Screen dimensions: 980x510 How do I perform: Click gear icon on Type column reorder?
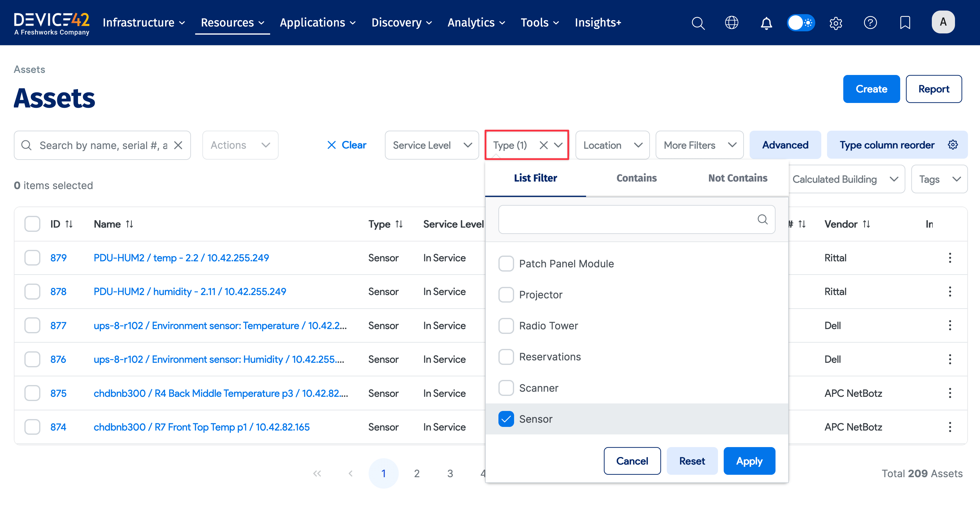(x=952, y=145)
